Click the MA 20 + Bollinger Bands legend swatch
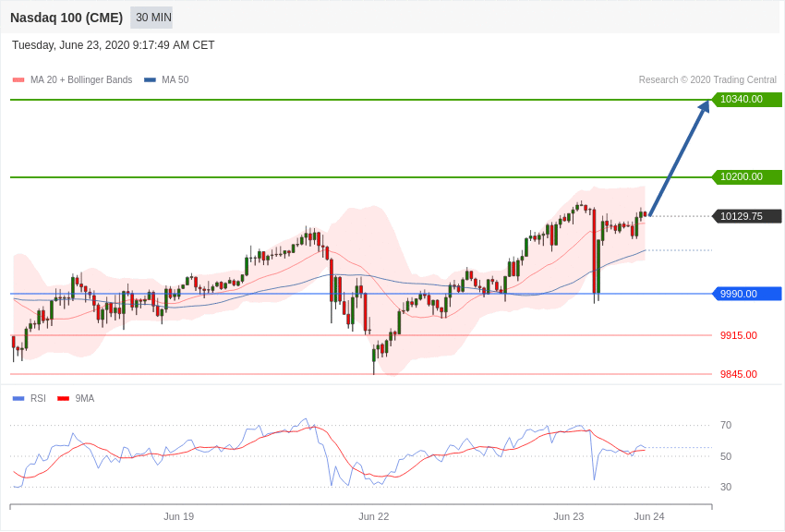 pyautogui.click(x=18, y=80)
